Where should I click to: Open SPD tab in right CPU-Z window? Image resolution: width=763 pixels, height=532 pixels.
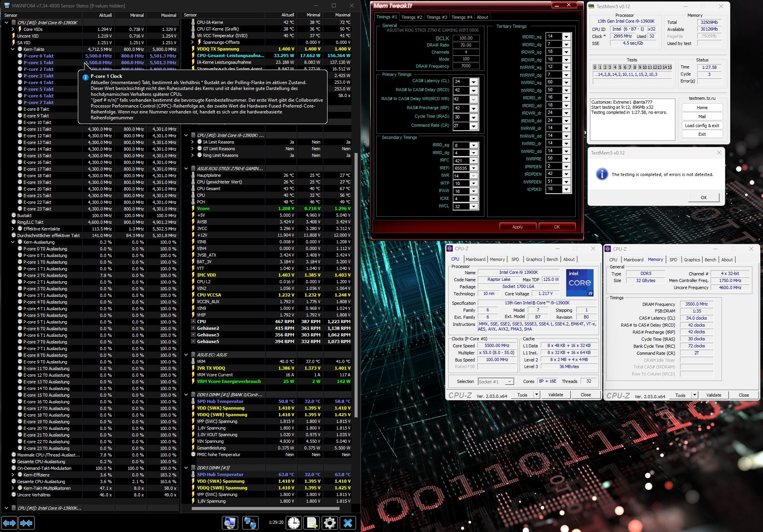673,260
